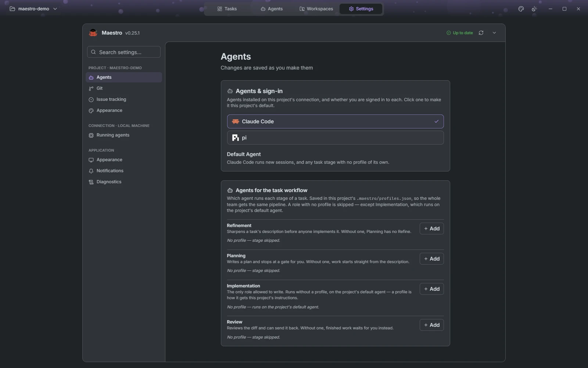Click the Running agents chip icon
Viewport: 588px width, 368px height.
click(x=91, y=135)
